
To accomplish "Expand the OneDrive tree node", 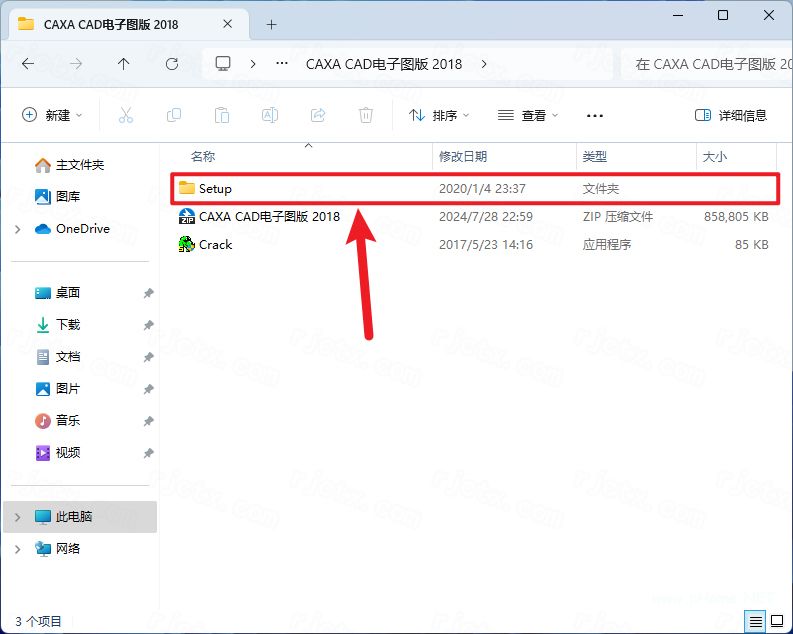I will pyautogui.click(x=18, y=229).
